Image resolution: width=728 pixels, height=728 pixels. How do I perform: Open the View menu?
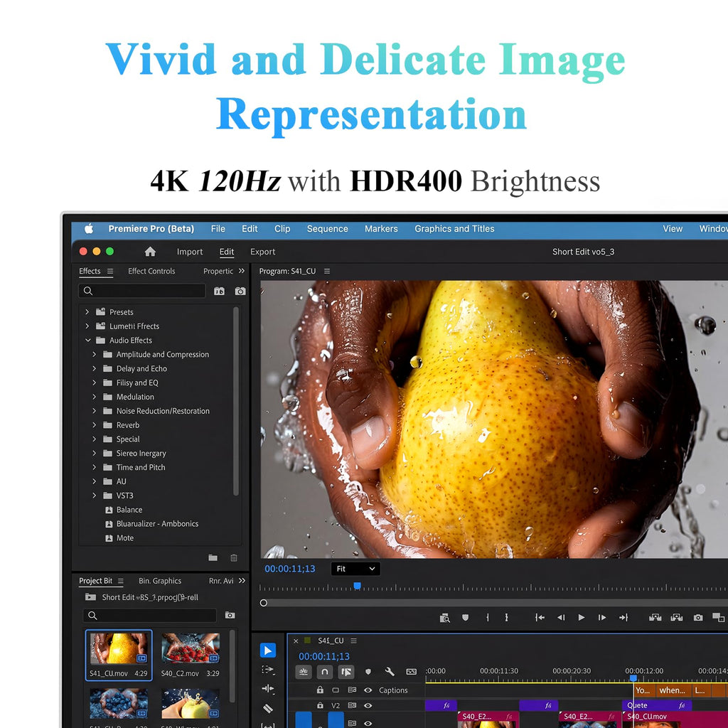click(673, 228)
